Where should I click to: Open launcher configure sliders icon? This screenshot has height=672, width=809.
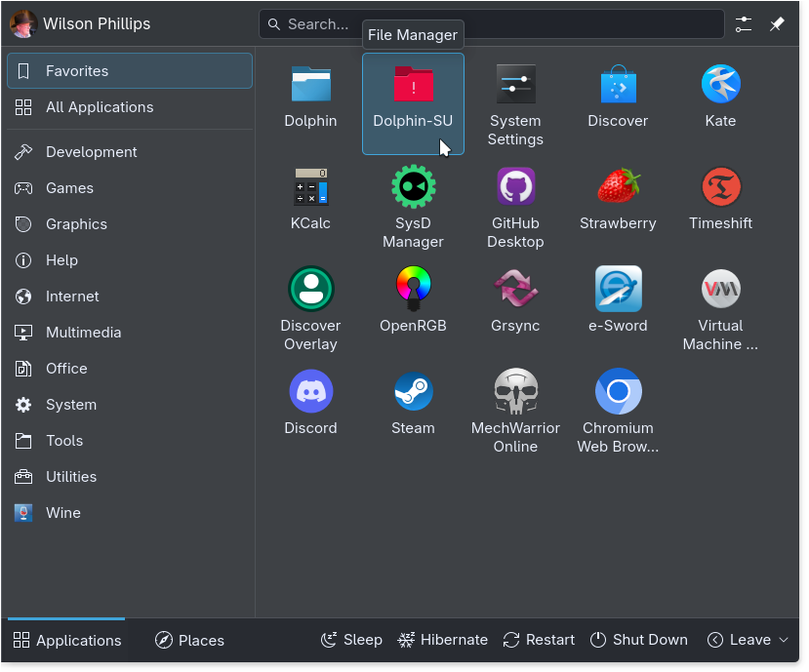[x=744, y=23]
